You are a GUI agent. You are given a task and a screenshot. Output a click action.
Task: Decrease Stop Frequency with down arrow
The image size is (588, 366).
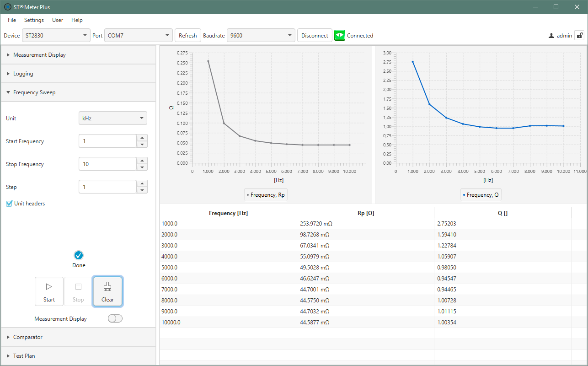click(142, 167)
